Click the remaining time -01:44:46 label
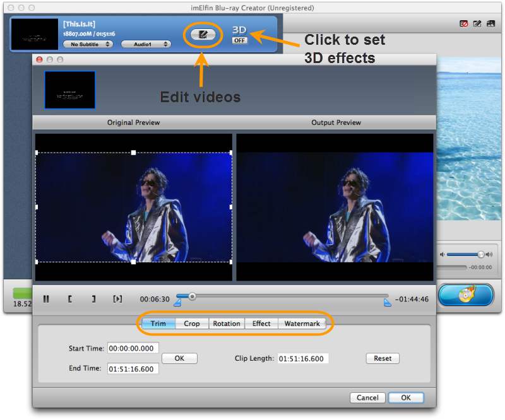The width and height of the screenshot is (505, 420). (412, 300)
